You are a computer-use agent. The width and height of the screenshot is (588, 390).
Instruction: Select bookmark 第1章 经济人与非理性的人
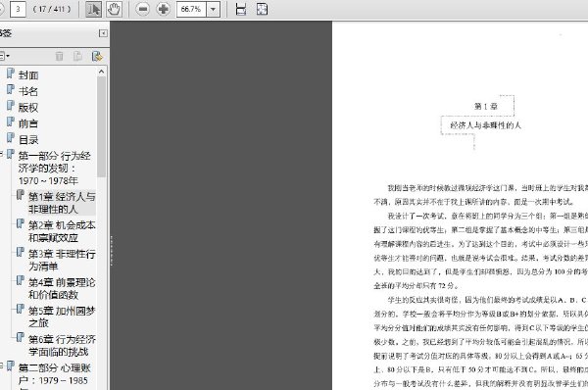62,203
